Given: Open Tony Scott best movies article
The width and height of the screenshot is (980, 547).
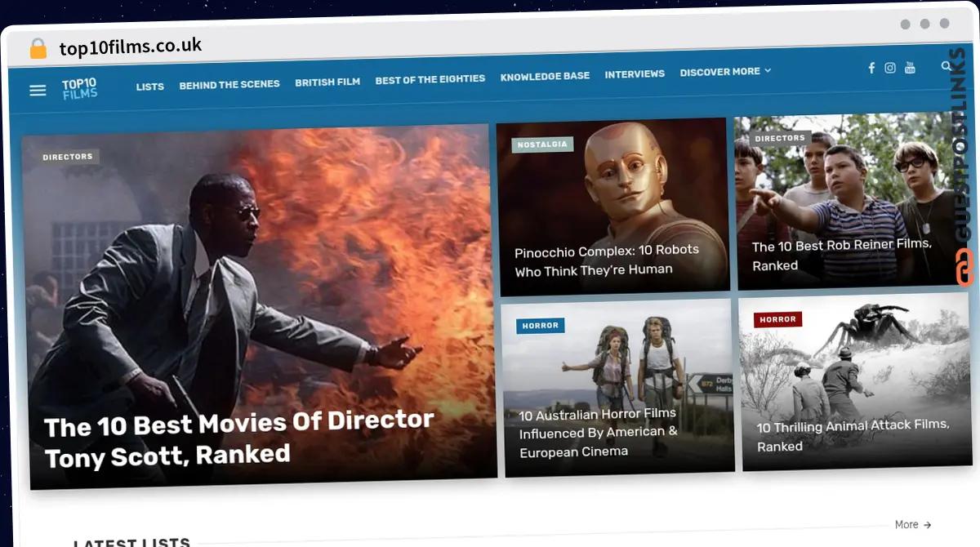Looking at the screenshot, I should pos(238,438).
